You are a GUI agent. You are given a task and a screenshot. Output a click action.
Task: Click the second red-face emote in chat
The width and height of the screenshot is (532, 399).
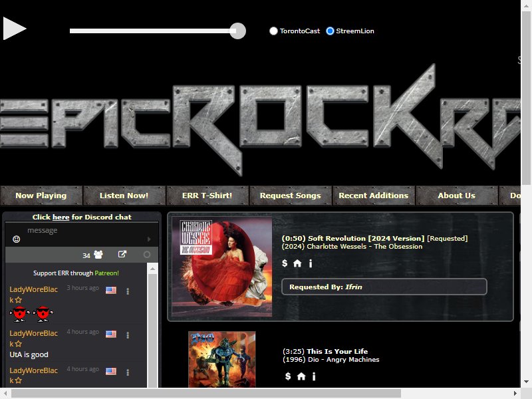[43, 314]
